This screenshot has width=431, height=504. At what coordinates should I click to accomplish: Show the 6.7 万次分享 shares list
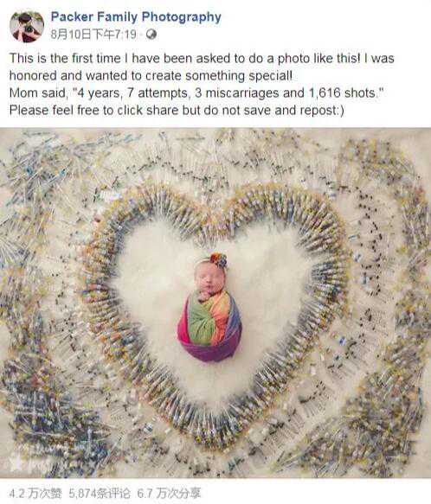point(169,493)
